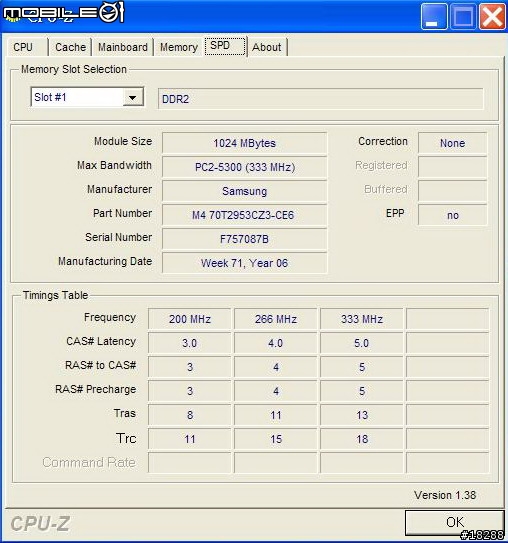Click Tras value 13
This screenshot has width=508, height=543.
pos(362,415)
